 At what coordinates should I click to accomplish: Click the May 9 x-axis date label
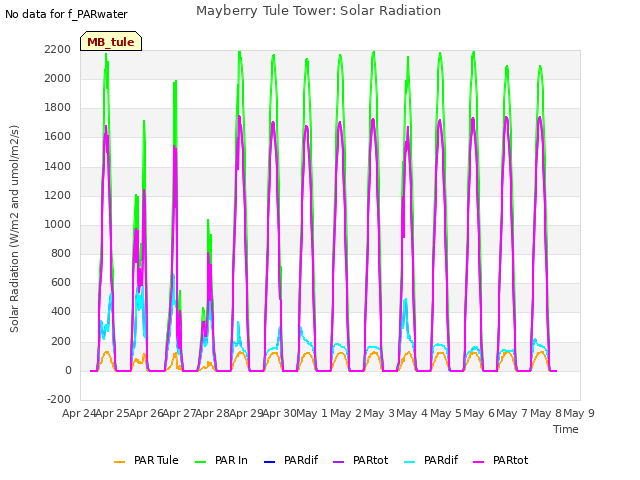click(579, 413)
